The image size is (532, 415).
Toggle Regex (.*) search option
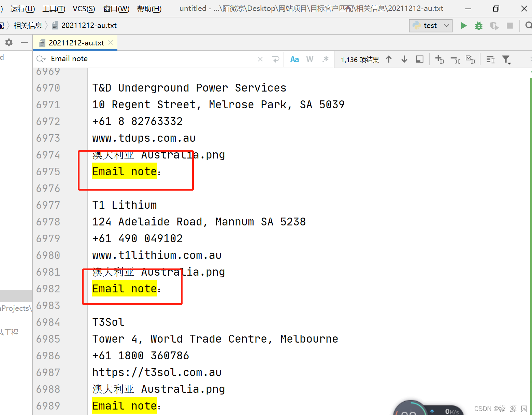(x=325, y=59)
